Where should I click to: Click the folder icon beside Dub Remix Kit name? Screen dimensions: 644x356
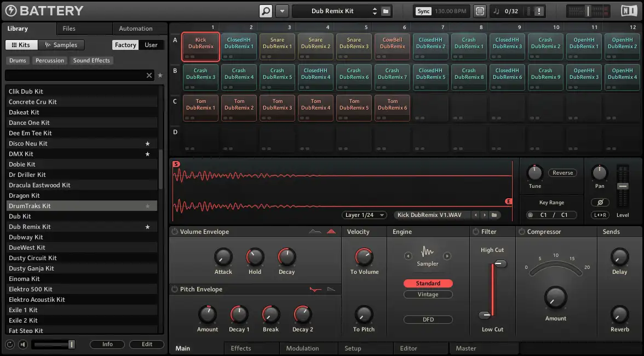click(x=387, y=10)
